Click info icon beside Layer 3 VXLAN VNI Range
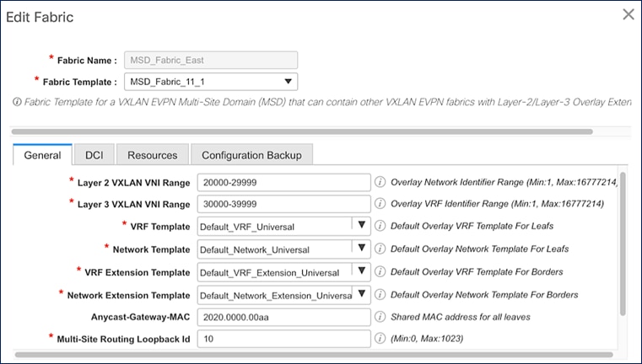This screenshot has width=642, height=364. tap(380, 204)
